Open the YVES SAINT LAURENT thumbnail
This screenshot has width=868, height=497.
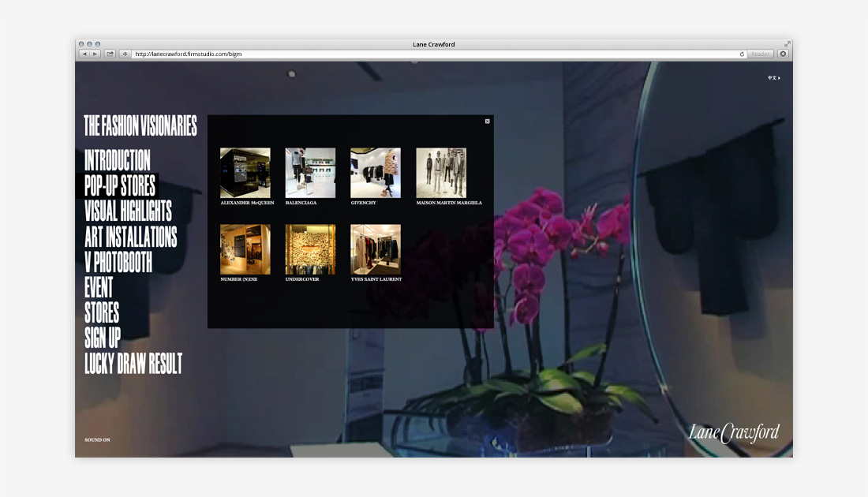click(375, 249)
